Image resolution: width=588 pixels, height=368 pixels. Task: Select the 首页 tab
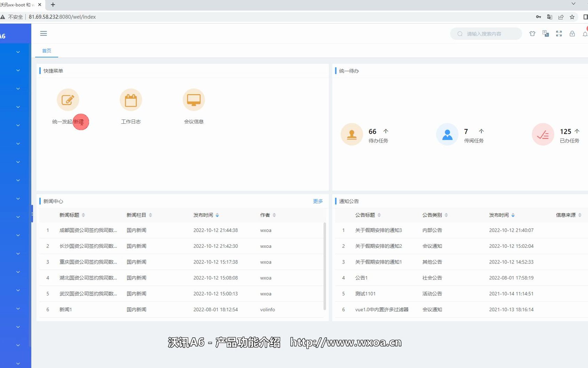click(x=47, y=51)
